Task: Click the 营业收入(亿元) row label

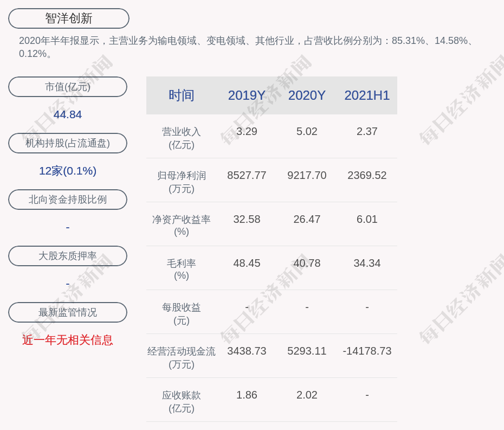Action: coord(182,138)
